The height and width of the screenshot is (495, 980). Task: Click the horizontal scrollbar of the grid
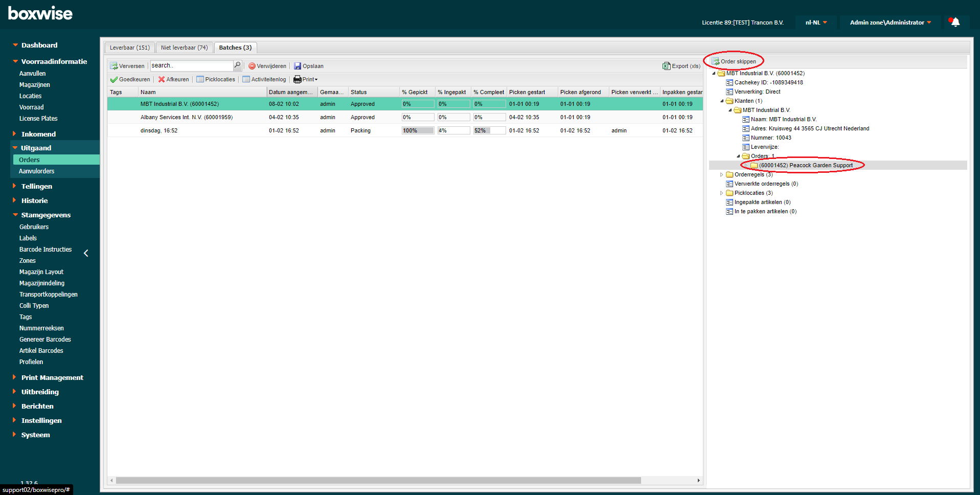click(378, 480)
